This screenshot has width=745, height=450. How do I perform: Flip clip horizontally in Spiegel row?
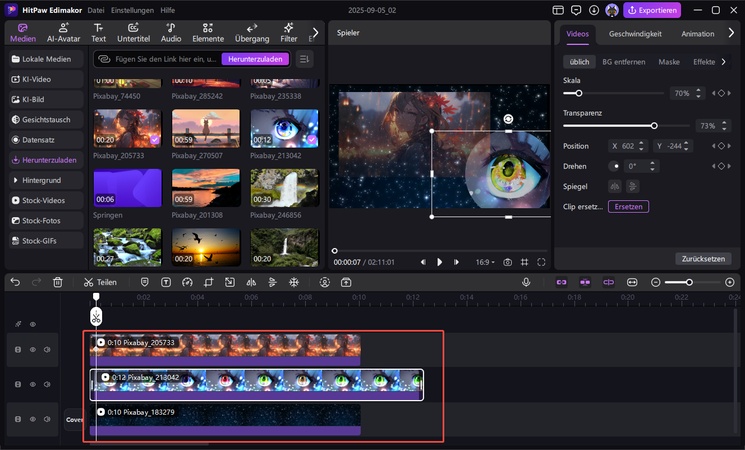point(615,186)
